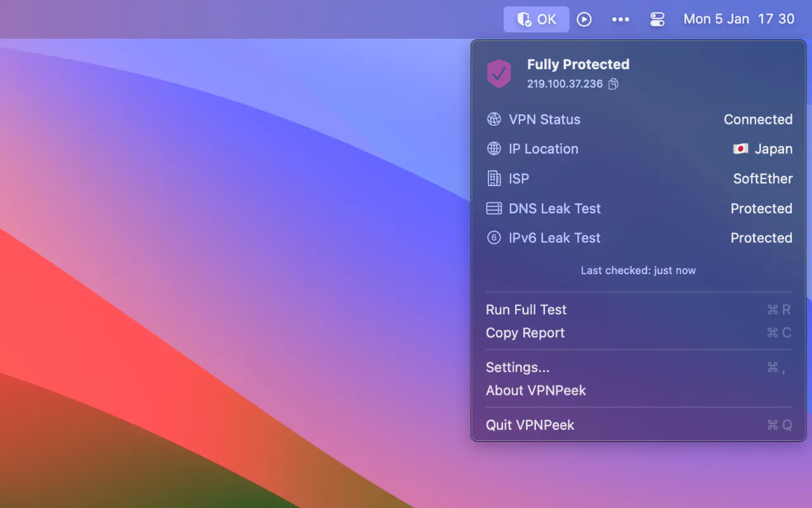This screenshot has height=508, width=812.
Task: Click the Connected status text
Action: coord(758,119)
